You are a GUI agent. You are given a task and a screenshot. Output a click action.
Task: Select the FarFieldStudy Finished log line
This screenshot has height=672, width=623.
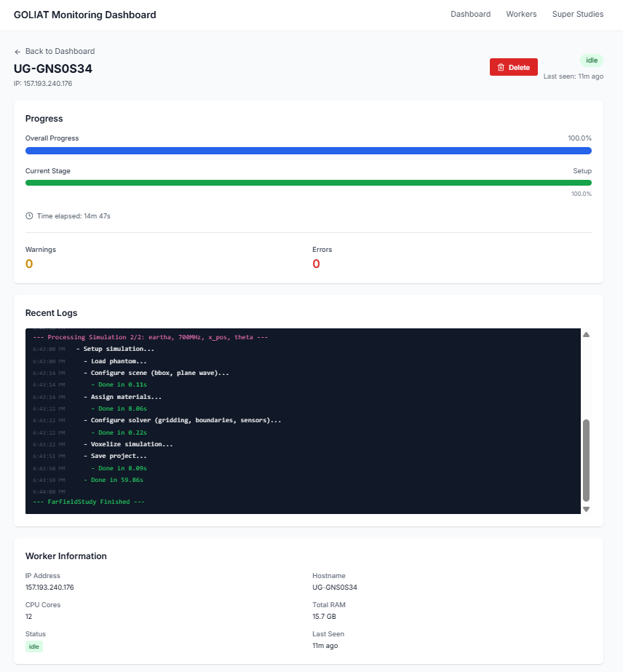point(87,501)
